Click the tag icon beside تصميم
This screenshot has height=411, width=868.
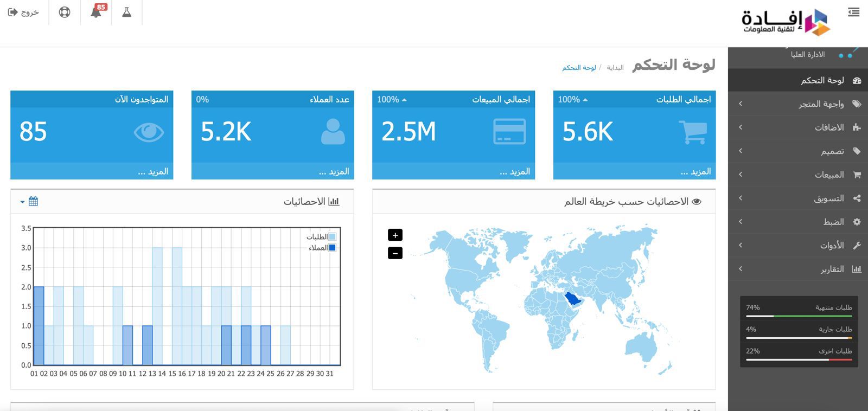(x=857, y=151)
